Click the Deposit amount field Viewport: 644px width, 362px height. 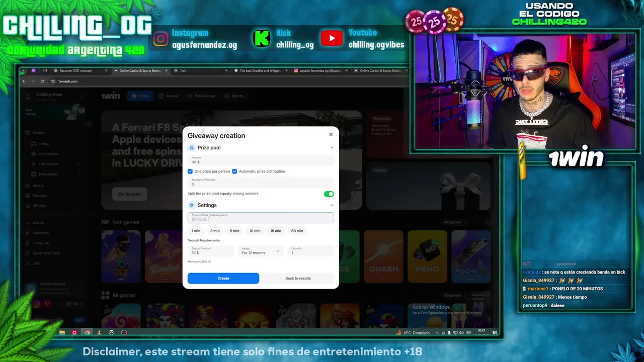tap(211, 250)
